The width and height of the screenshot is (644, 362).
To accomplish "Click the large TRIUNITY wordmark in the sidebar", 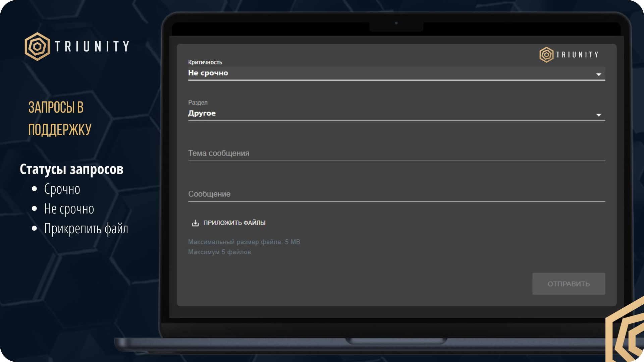I will tap(92, 47).
